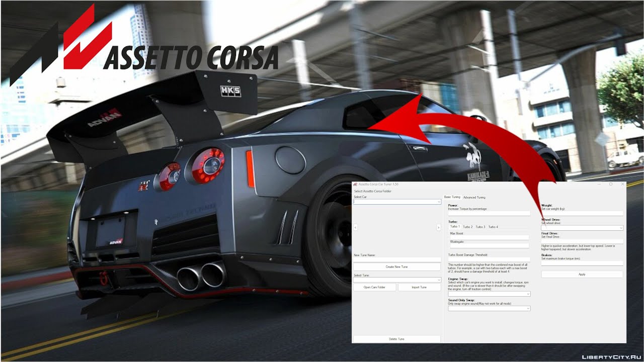Click the Turbo Boost Damage Threshold field

(489, 259)
